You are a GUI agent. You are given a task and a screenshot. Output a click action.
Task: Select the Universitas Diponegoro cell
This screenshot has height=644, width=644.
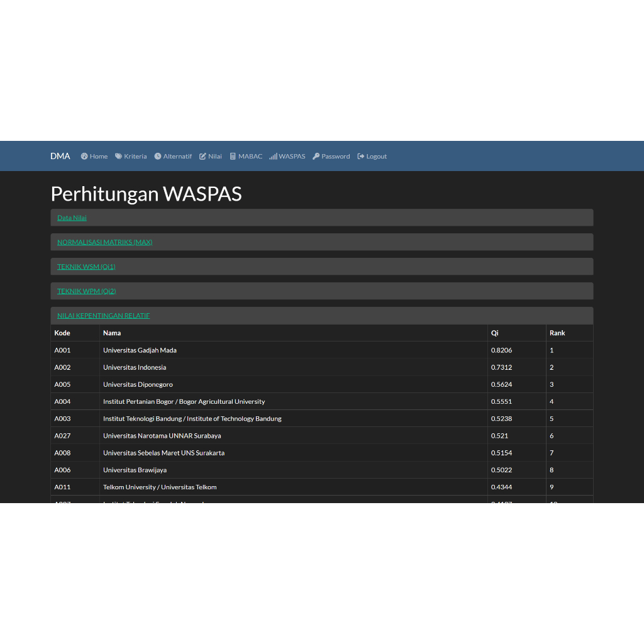coord(293,384)
